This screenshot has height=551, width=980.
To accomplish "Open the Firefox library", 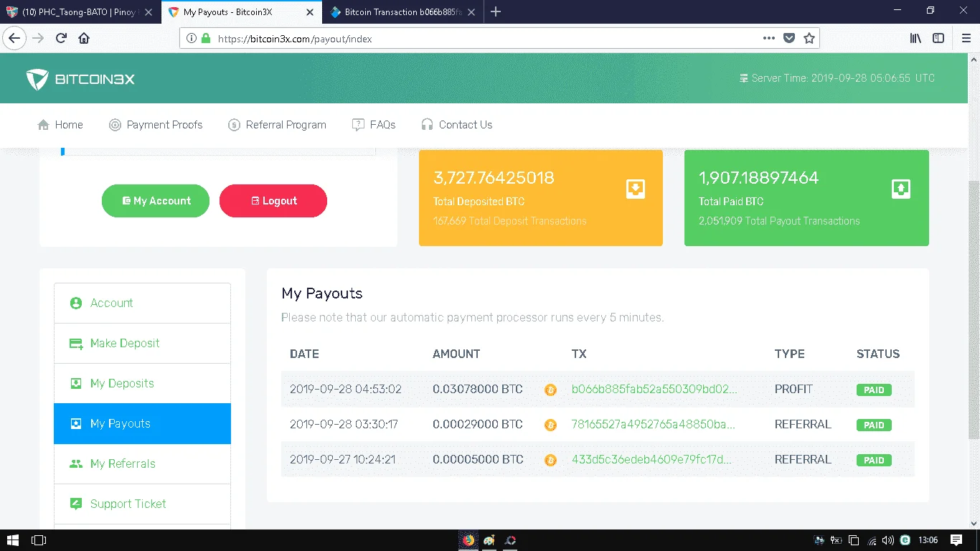I will [915, 39].
